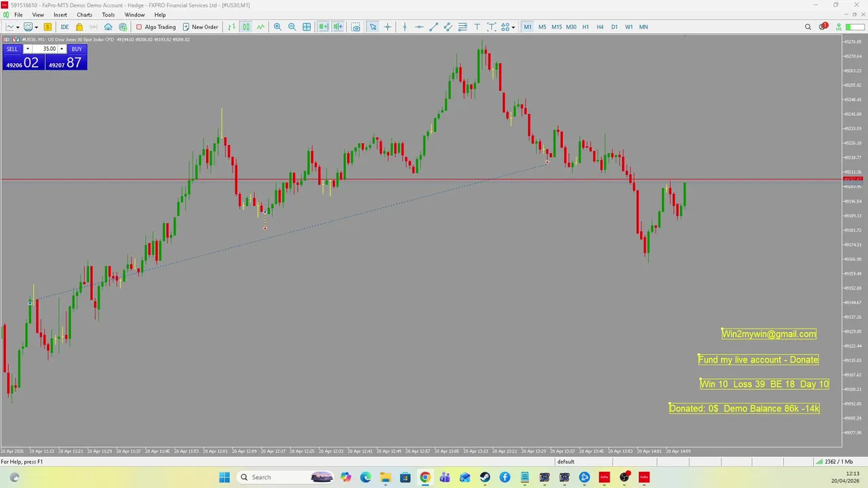Click the Fund my live account label
The image size is (868, 488).
pos(758,359)
